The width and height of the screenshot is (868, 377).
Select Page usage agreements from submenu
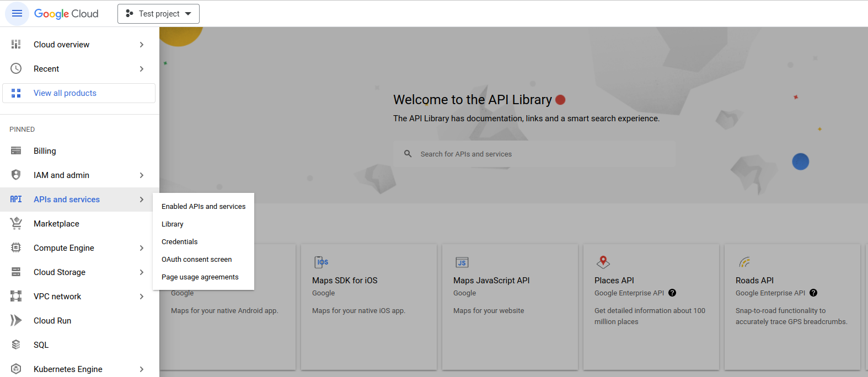(203, 277)
